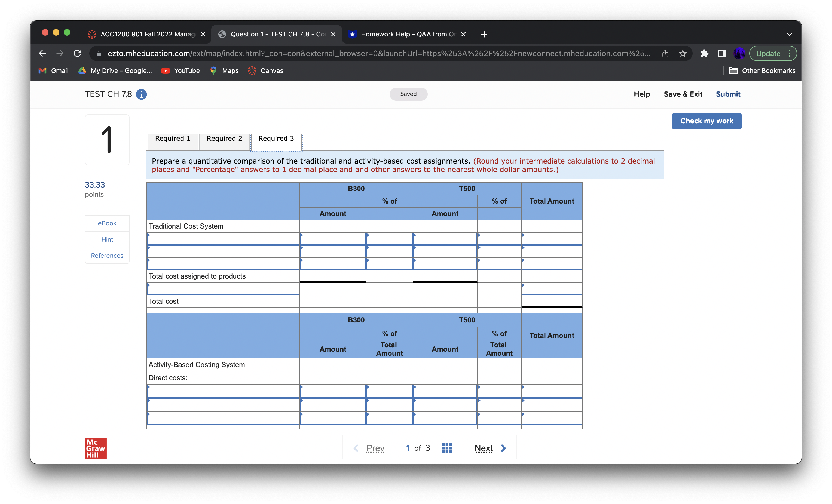The width and height of the screenshot is (832, 504).
Task: Open dropdown cell below Total cost assigned to products
Action: pyautogui.click(x=223, y=289)
